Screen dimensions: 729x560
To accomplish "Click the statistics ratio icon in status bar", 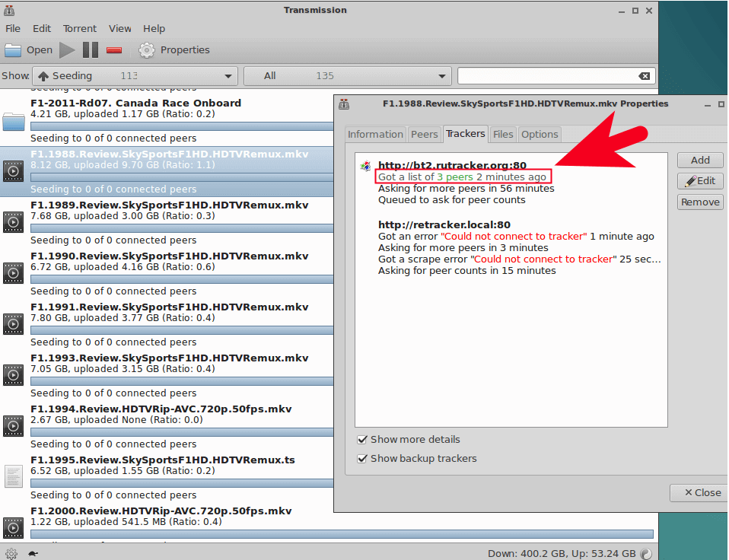I will click(x=646, y=553).
